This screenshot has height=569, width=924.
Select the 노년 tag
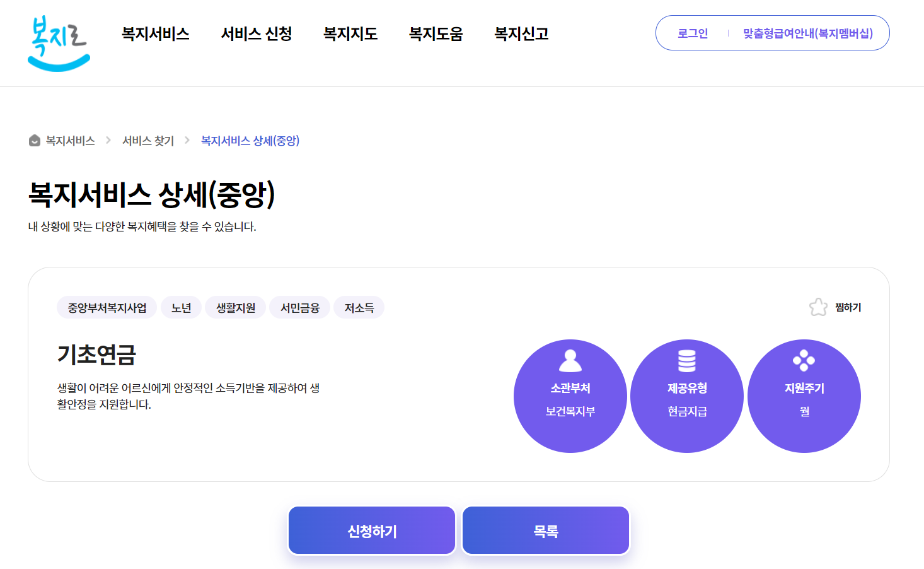tap(182, 307)
